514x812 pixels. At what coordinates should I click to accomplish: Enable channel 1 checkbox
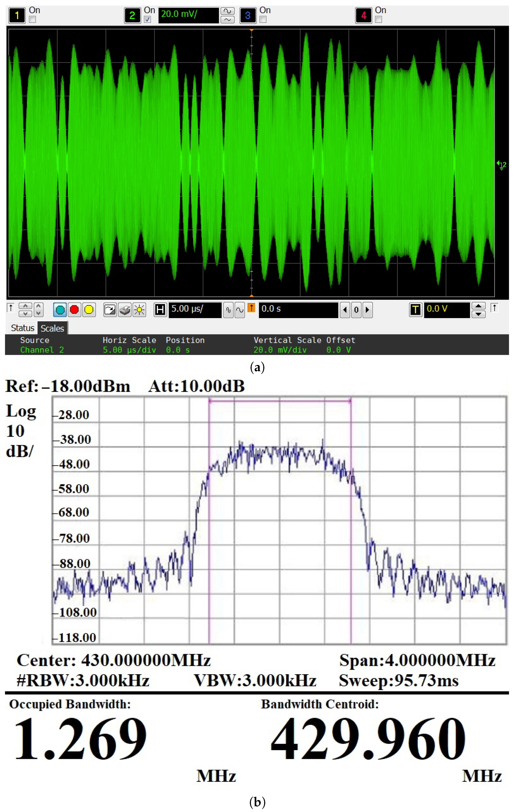click(32, 19)
